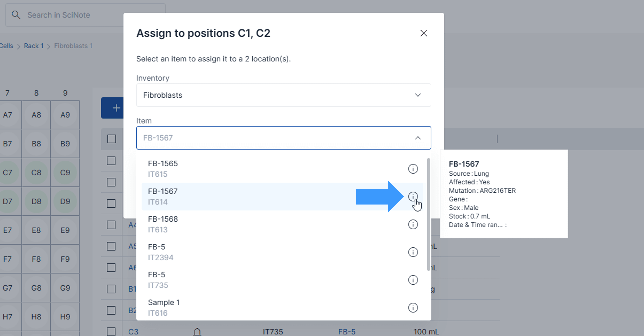This screenshot has height=336, width=644.
Task: Open the Inventory dropdown showing Fibroblasts
Action: point(284,95)
